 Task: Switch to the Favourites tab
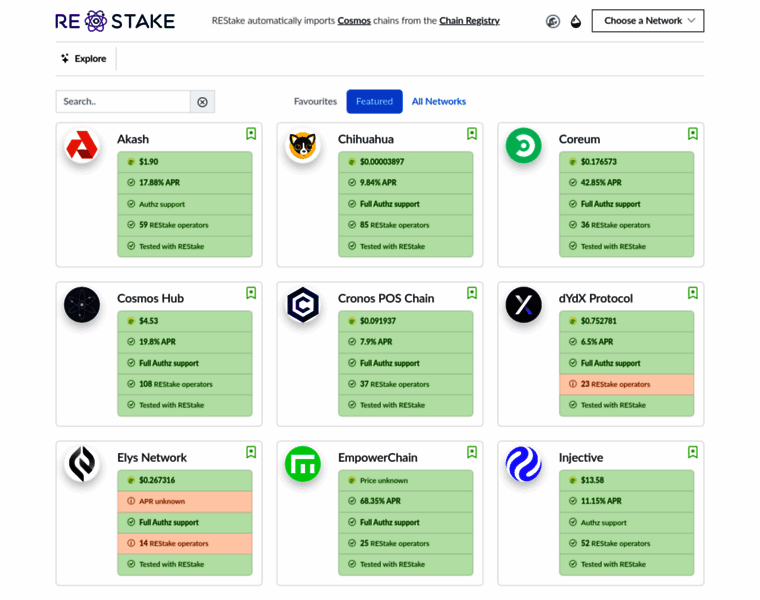(315, 101)
